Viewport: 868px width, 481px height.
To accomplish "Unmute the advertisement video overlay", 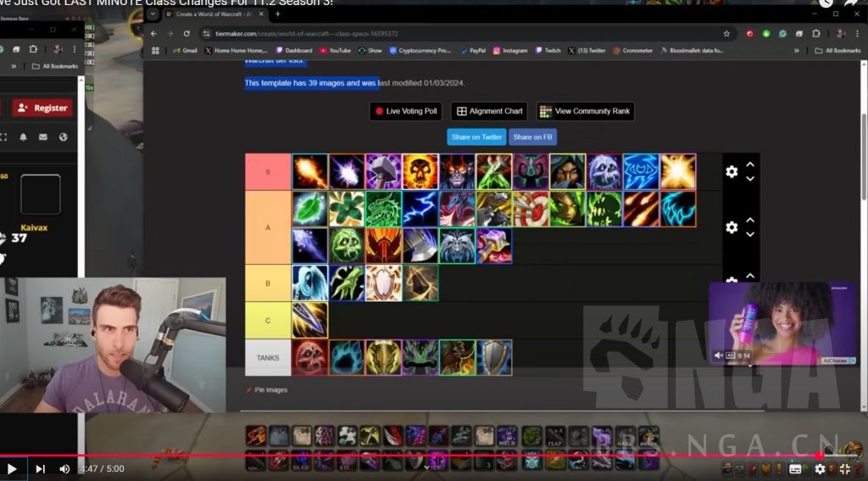I will [x=719, y=355].
